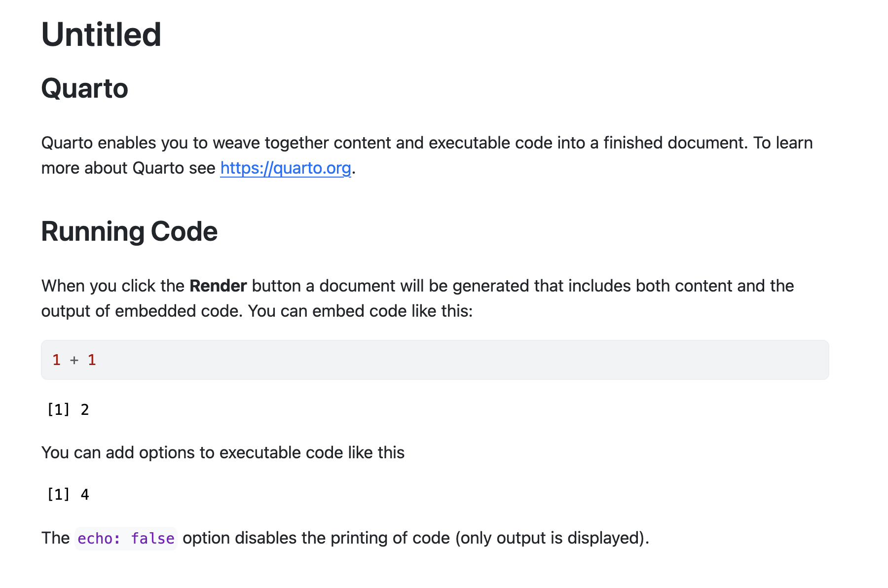Click the words "When you click the"
Viewport: 888px width, 588px height.
pyautogui.click(x=112, y=286)
